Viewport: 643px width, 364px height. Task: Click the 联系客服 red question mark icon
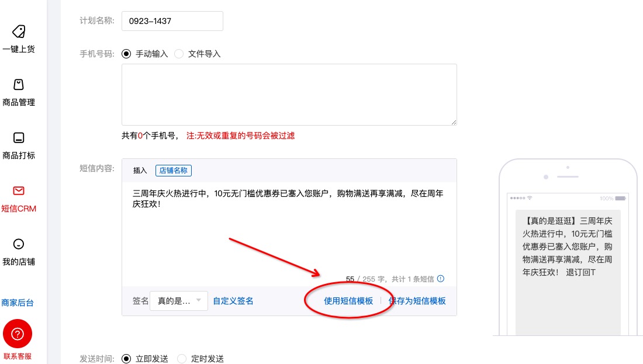coord(18,334)
